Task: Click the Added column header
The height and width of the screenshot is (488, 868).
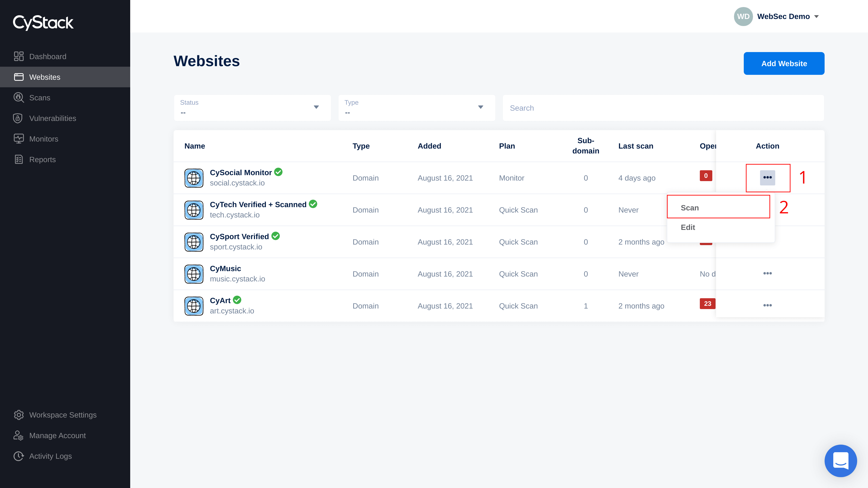Action: click(429, 146)
